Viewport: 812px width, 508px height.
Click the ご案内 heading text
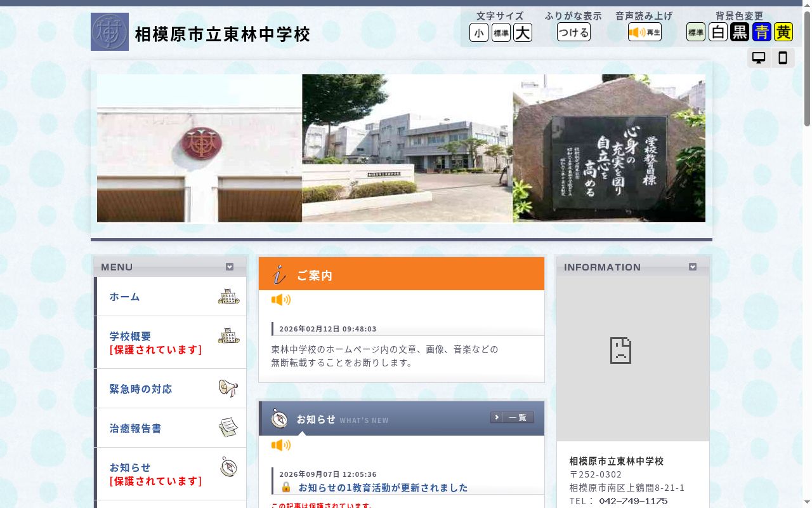tap(315, 276)
